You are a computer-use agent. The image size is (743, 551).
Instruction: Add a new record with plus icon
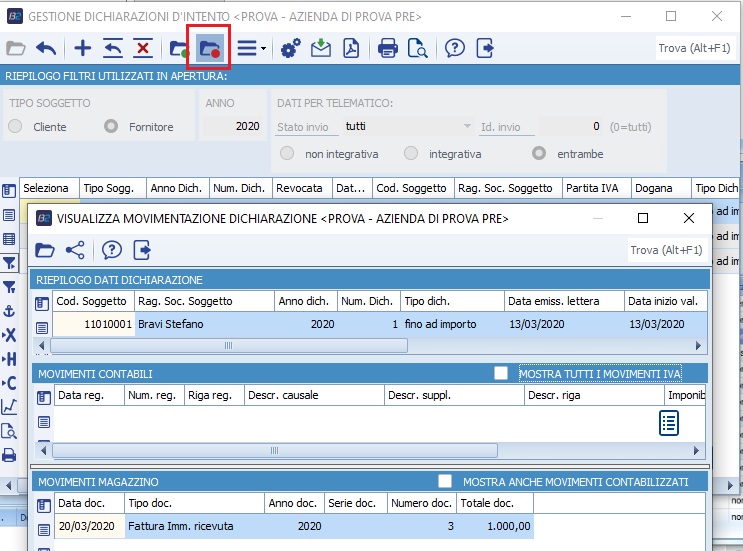(83, 48)
